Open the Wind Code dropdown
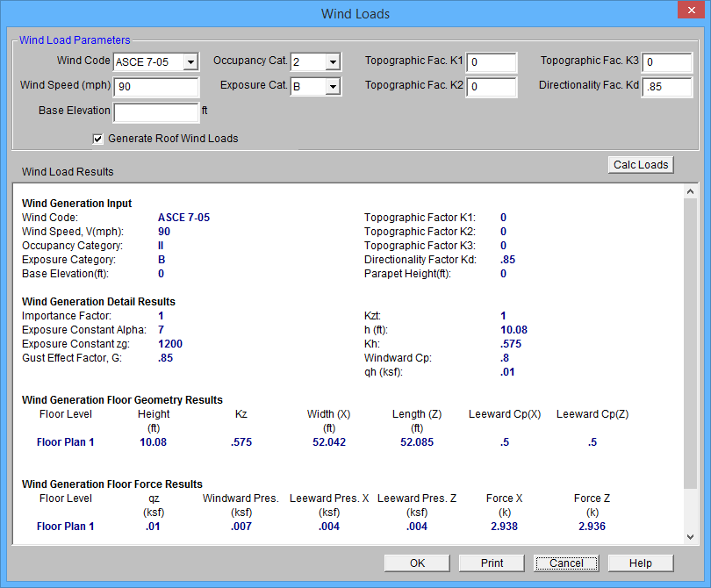The width and height of the screenshot is (711, 588). click(x=189, y=62)
